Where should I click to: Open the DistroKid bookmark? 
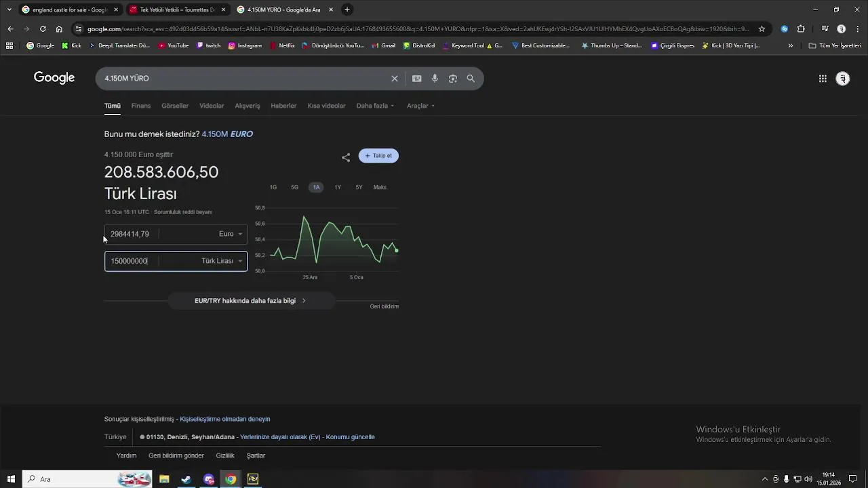pos(418,45)
